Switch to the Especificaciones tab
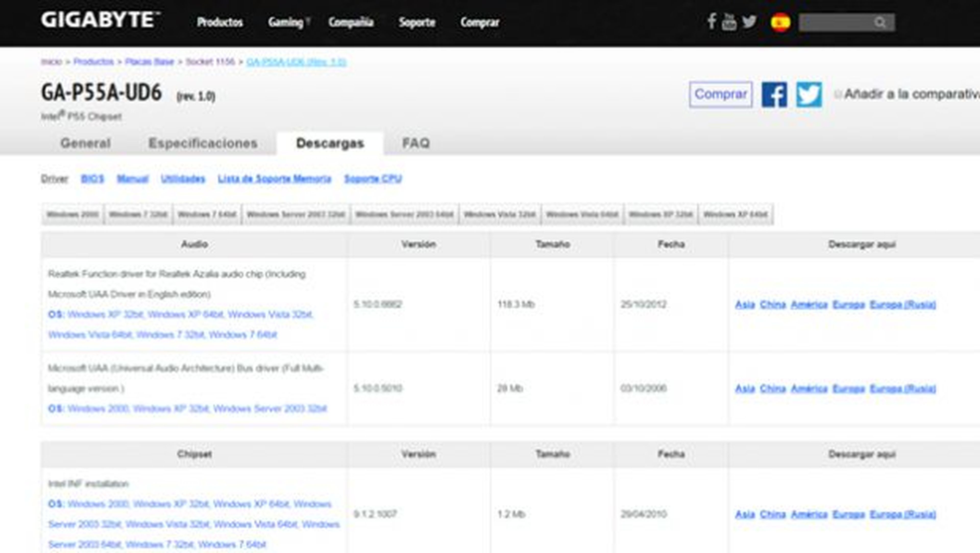This screenshot has height=553, width=980. pos(203,143)
